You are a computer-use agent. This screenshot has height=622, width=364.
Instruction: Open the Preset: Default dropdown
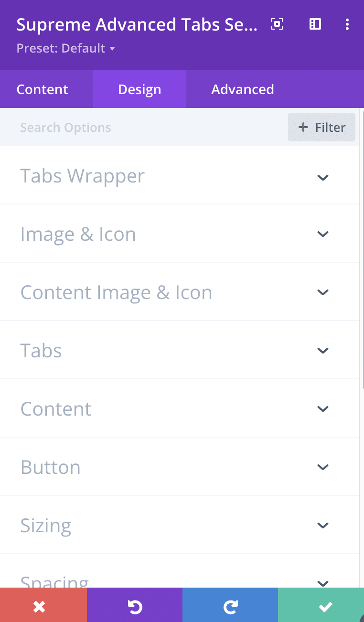pyautogui.click(x=65, y=48)
